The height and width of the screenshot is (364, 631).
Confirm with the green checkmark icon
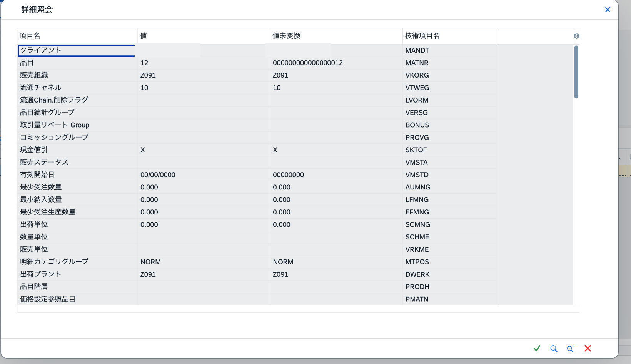click(x=537, y=348)
